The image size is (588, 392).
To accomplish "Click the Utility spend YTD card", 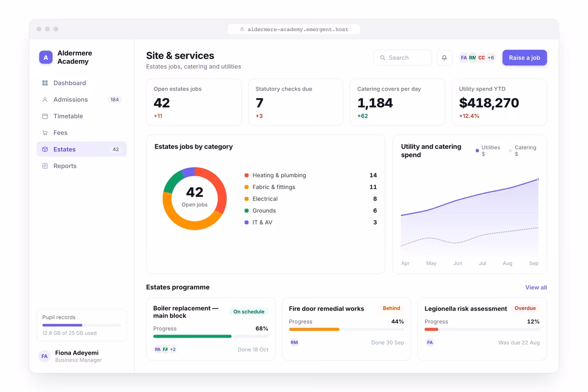I will coord(499,102).
